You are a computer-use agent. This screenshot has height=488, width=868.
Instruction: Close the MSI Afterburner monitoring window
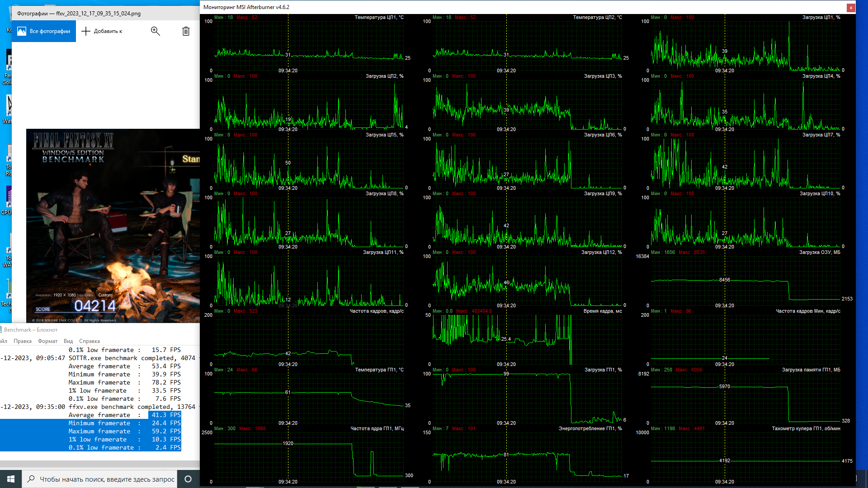click(851, 8)
